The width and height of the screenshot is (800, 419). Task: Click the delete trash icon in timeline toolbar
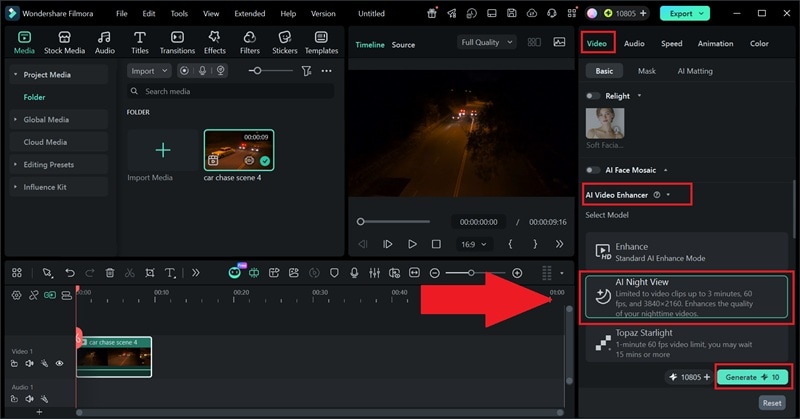(x=110, y=273)
